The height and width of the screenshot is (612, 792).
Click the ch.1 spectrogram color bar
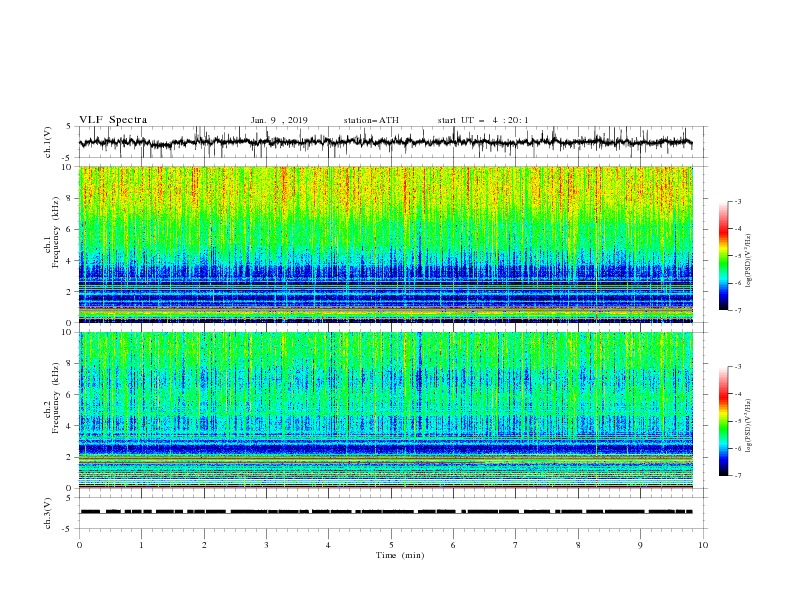click(723, 256)
